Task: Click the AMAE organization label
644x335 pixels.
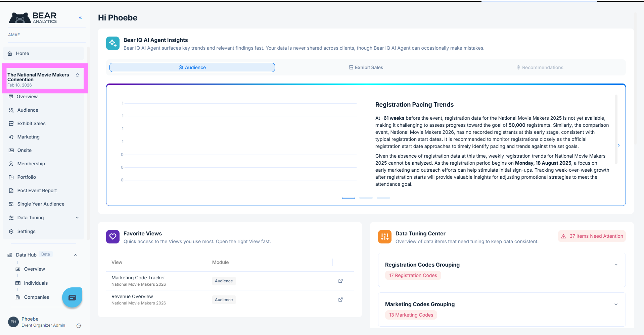Action: point(14,35)
